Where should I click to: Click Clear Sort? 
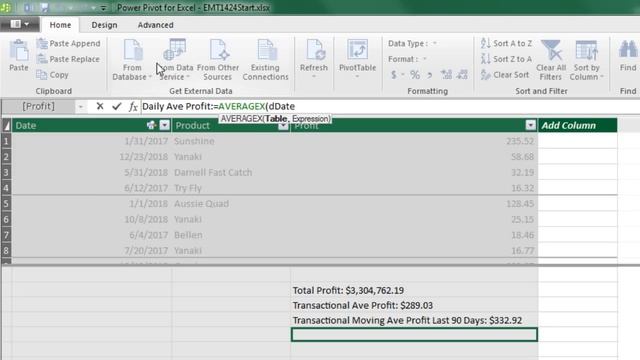505,75
